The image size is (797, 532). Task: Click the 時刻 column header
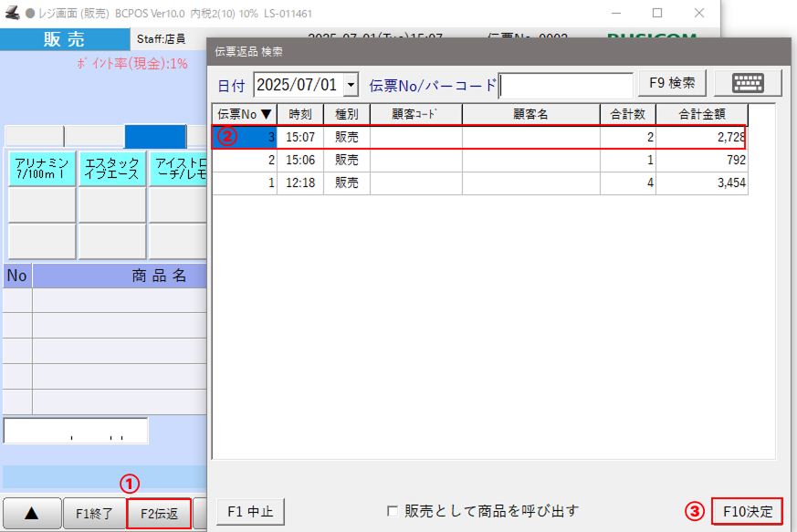click(x=300, y=114)
